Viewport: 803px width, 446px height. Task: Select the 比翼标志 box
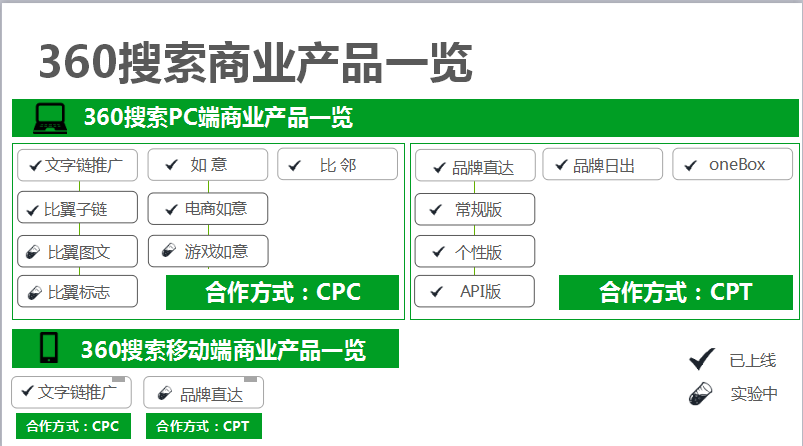point(77,291)
